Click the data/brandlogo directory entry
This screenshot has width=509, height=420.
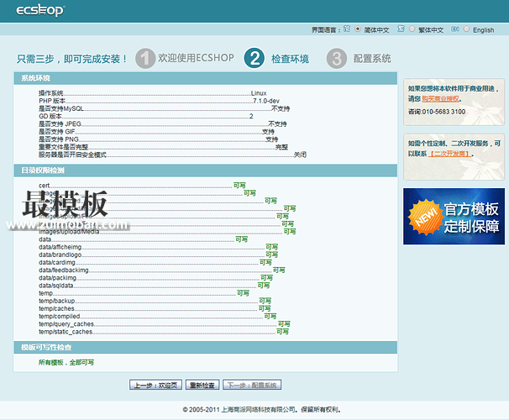tap(60, 255)
